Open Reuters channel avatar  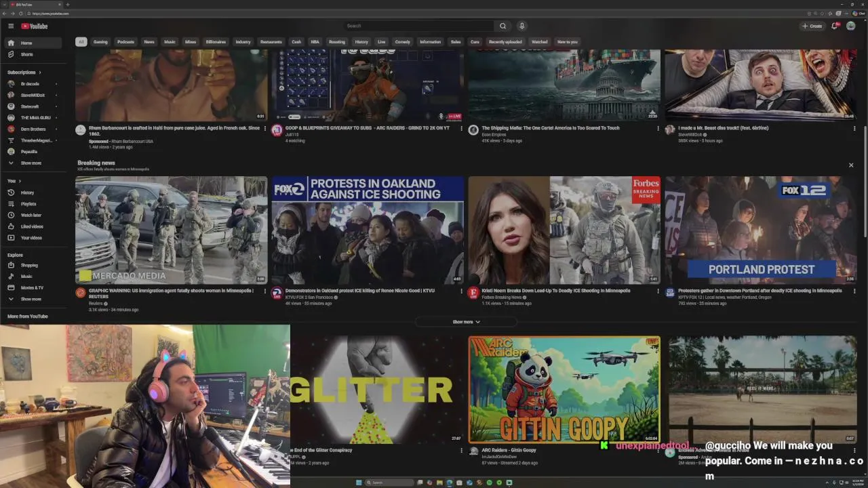click(80, 293)
